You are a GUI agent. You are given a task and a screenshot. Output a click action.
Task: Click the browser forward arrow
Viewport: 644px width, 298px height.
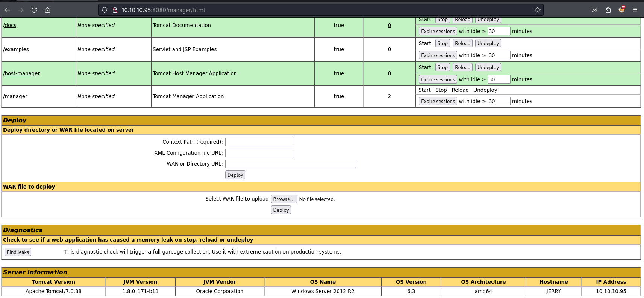[x=21, y=10]
